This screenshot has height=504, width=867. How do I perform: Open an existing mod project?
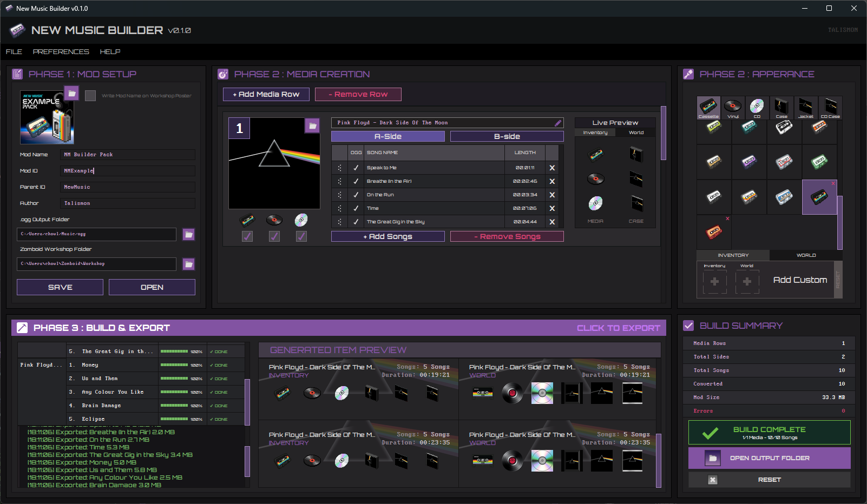click(152, 287)
